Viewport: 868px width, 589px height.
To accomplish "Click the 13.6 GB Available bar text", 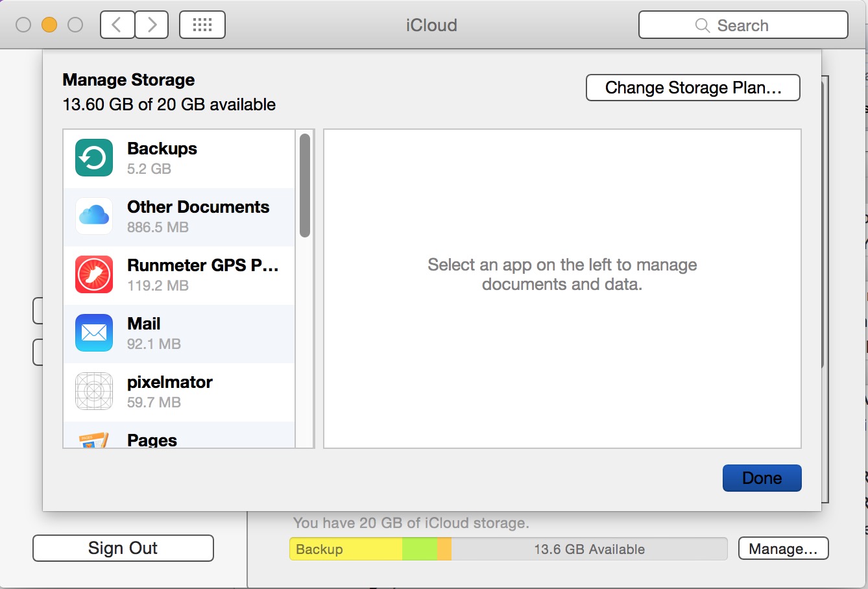I will pyautogui.click(x=589, y=549).
